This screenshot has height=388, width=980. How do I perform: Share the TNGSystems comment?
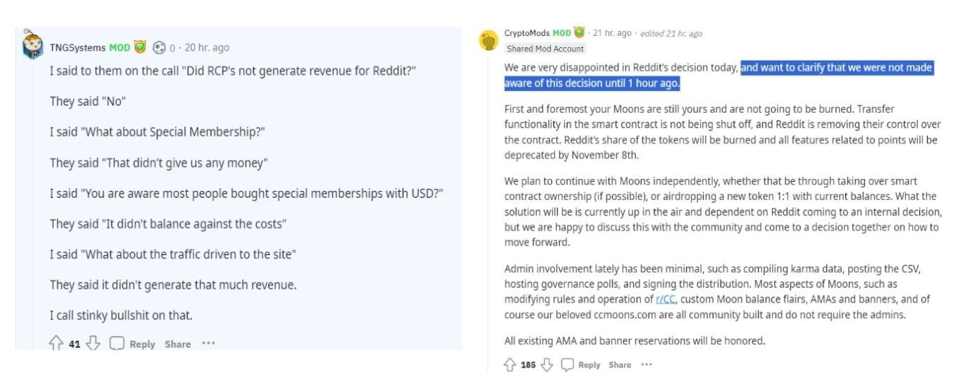tap(178, 344)
